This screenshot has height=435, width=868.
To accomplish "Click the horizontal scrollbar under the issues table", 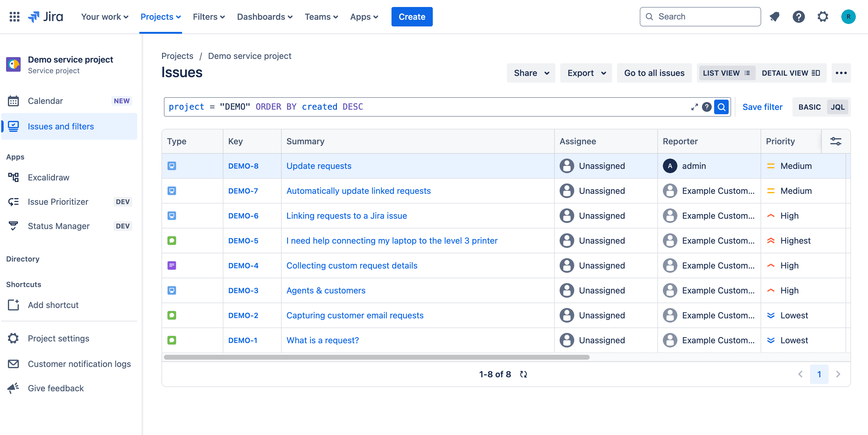I will click(377, 357).
